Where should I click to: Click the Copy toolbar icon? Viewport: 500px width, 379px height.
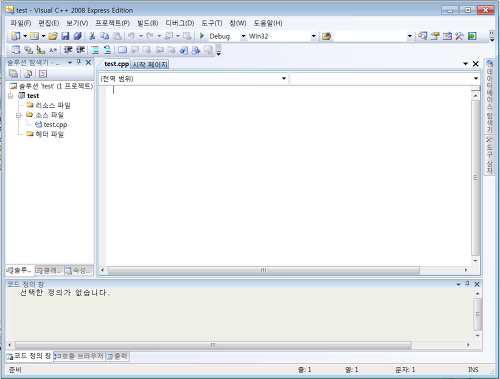[x=105, y=36]
